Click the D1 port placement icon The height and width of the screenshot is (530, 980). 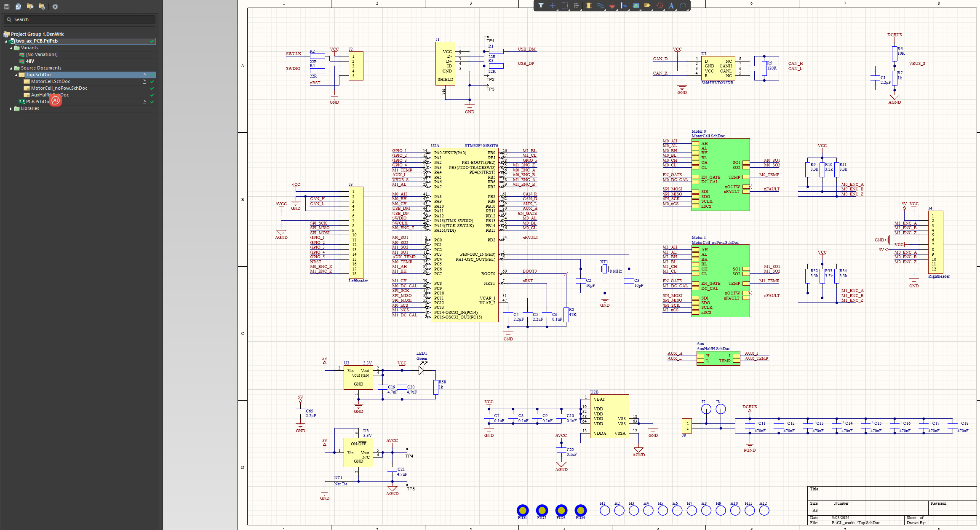tap(648, 5)
